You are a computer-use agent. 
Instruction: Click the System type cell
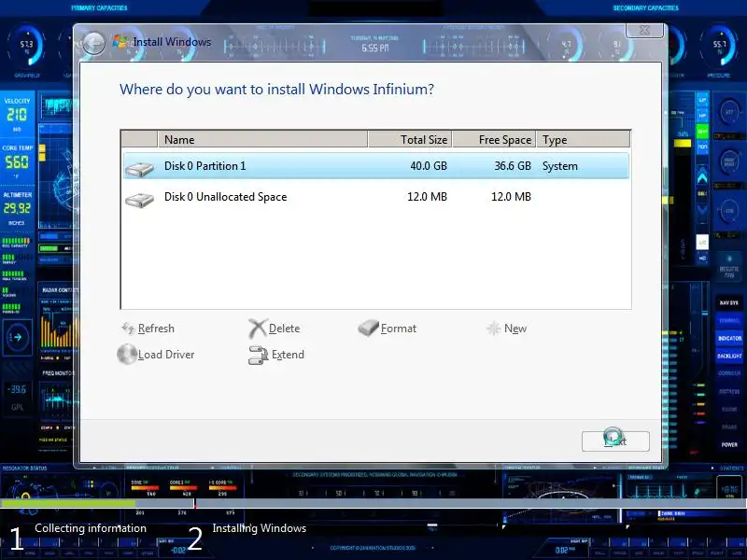(x=559, y=166)
